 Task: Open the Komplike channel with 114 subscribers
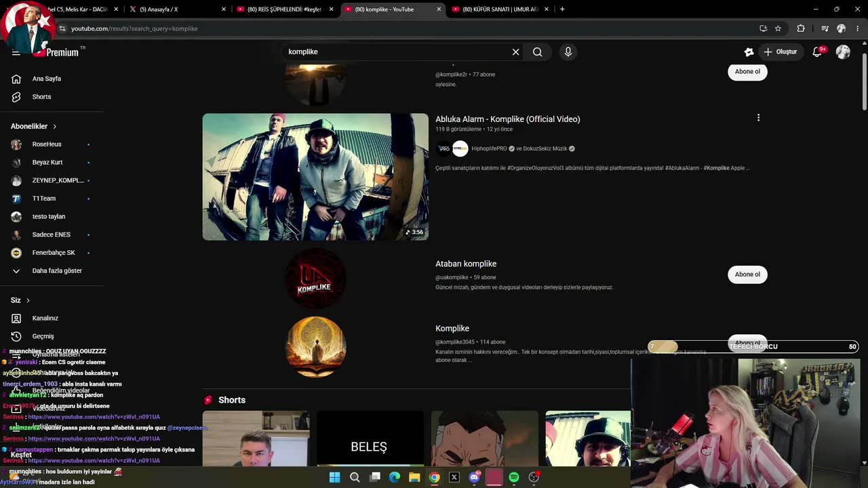point(452,329)
